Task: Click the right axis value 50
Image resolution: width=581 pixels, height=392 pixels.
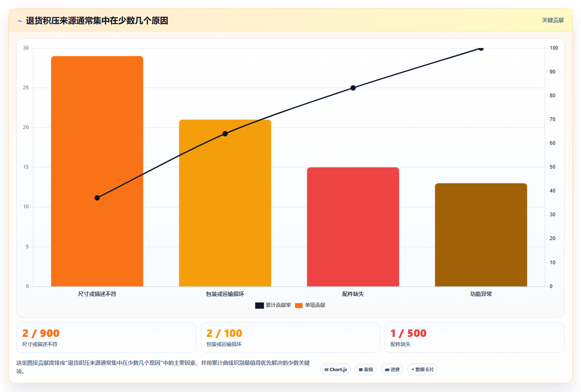Action: (x=553, y=167)
